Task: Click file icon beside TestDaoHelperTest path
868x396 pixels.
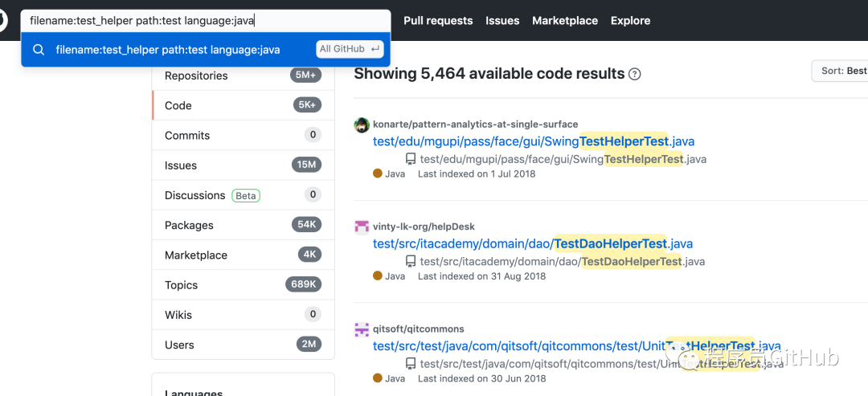Action: 411,261
